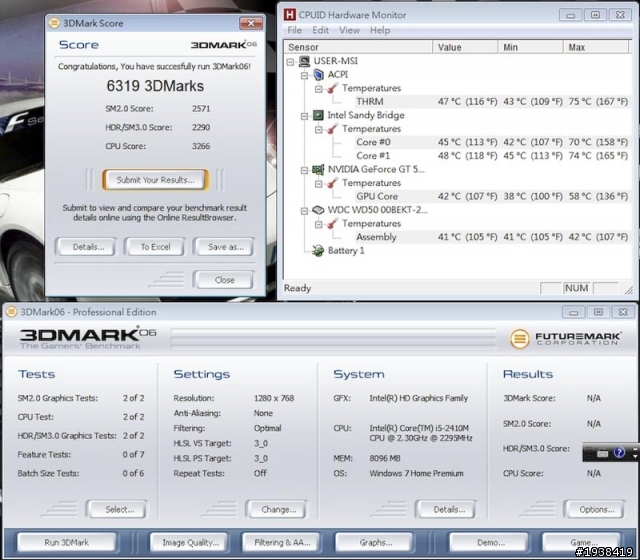Collapse the ACPI tree node

[304, 76]
